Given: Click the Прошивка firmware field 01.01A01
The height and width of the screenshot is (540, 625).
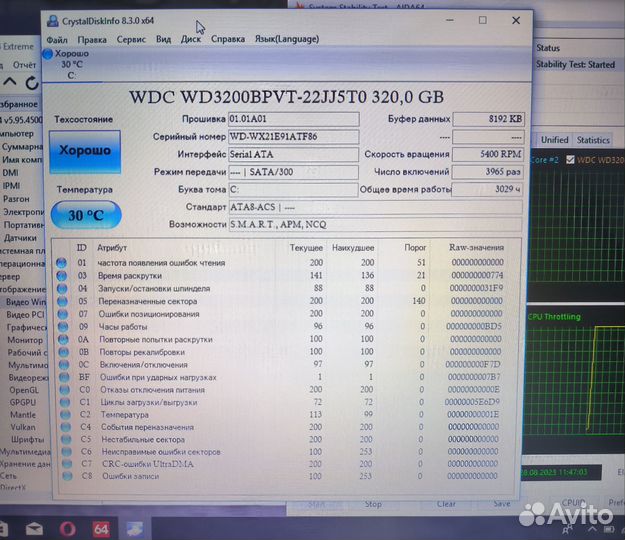Looking at the screenshot, I should [294, 119].
